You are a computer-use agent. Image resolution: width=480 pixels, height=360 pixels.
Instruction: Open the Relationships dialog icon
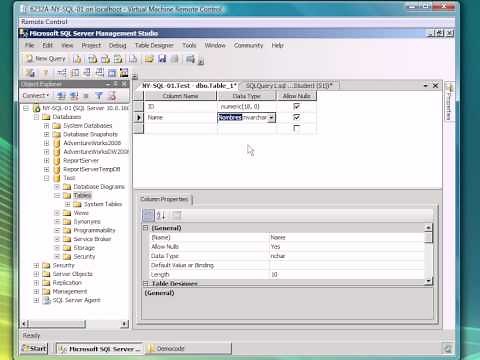62,73
